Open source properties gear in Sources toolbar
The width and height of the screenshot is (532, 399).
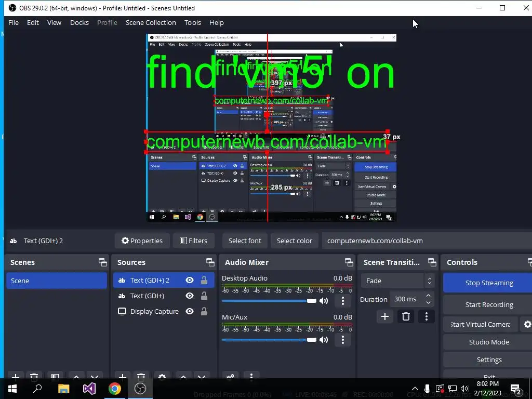162,376
